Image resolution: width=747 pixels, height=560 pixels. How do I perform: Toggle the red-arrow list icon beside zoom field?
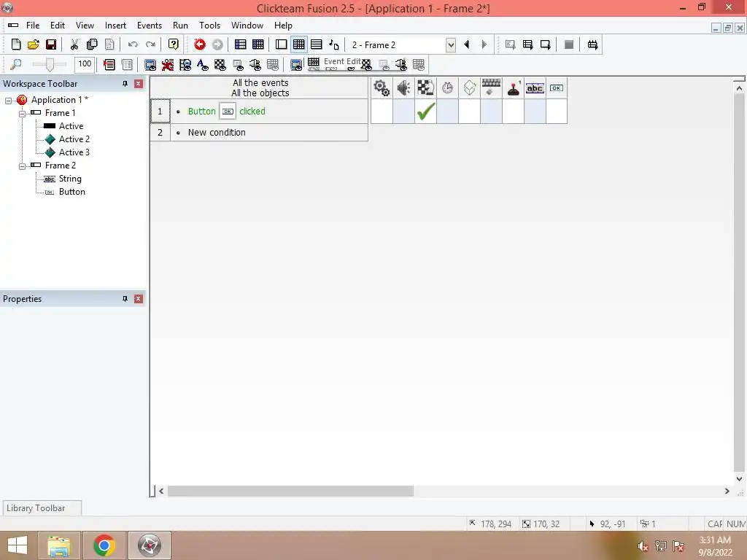109,64
